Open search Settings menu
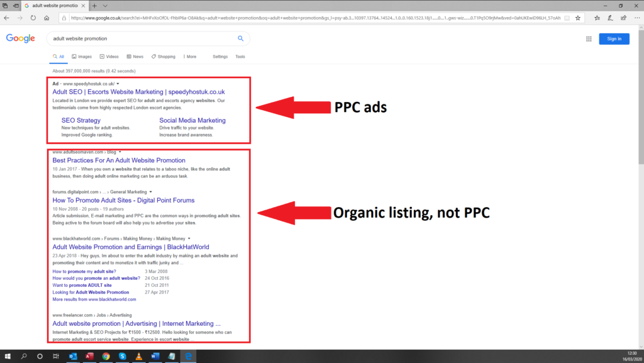Screen dimensions: 644x363 [x=220, y=57]
